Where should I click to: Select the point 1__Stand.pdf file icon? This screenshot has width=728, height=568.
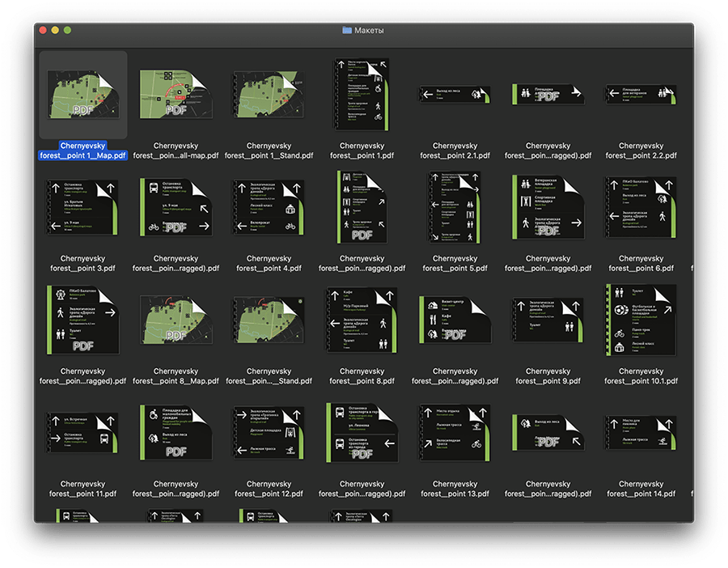[268, 94]
